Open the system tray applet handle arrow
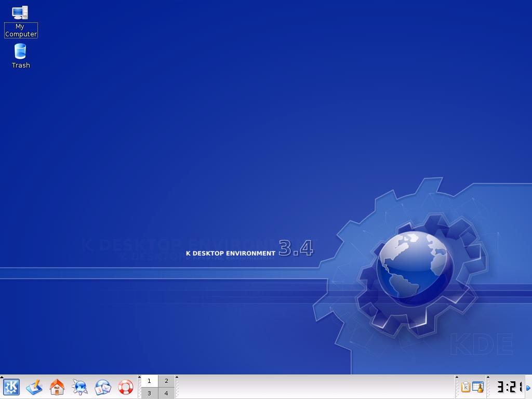Image resolution: width=532 pixels, height=399 pixels. tap(457, 377)
